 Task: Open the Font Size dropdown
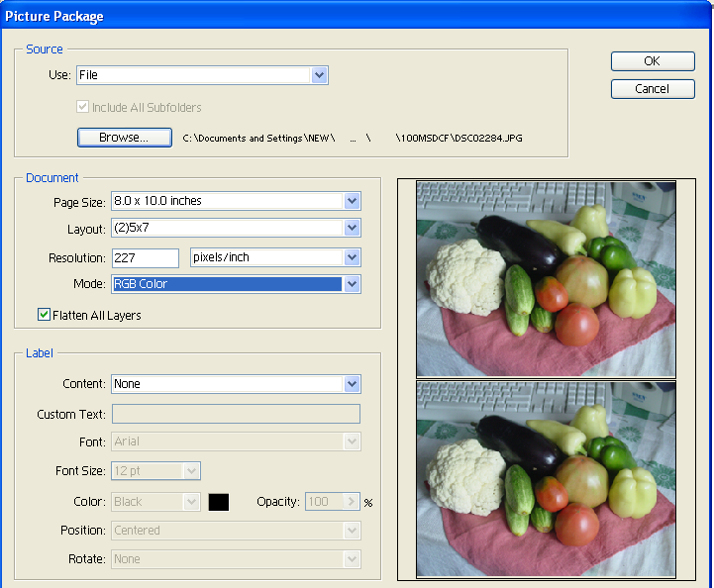pyautogui.click(x=155, y=471)
